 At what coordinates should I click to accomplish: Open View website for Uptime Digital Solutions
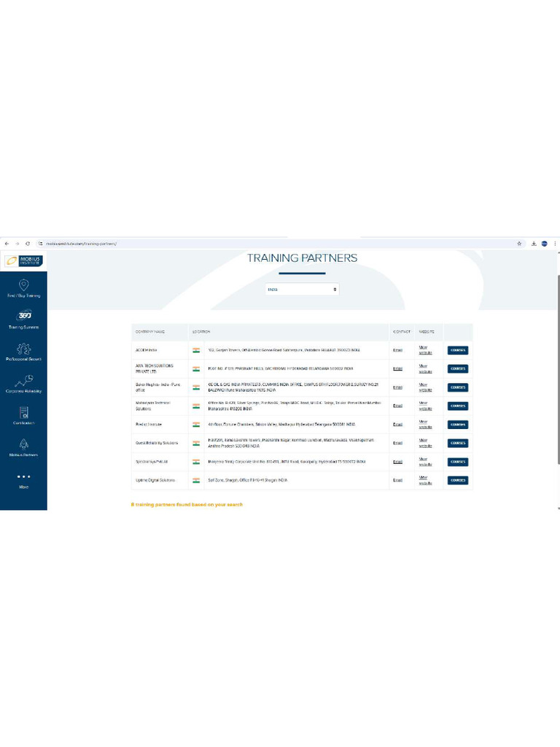(x=425, y=480)
